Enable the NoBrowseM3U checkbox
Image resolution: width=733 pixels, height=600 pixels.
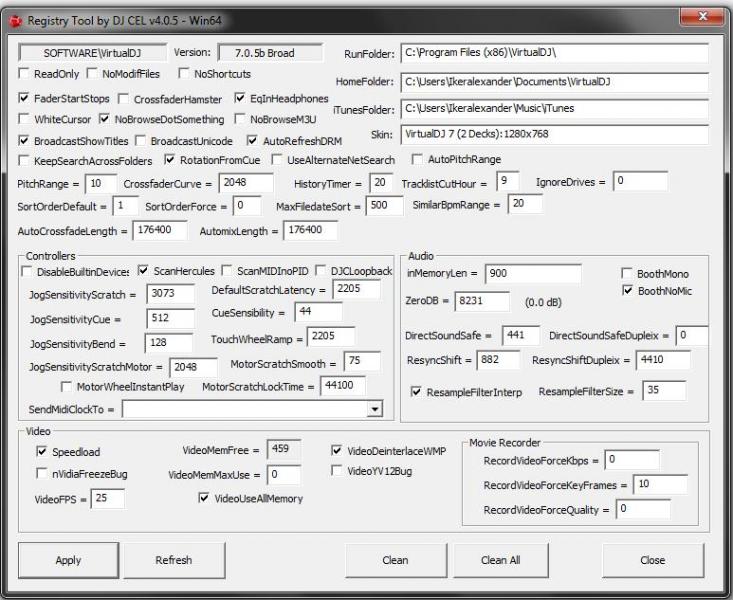tap(240, 119)
